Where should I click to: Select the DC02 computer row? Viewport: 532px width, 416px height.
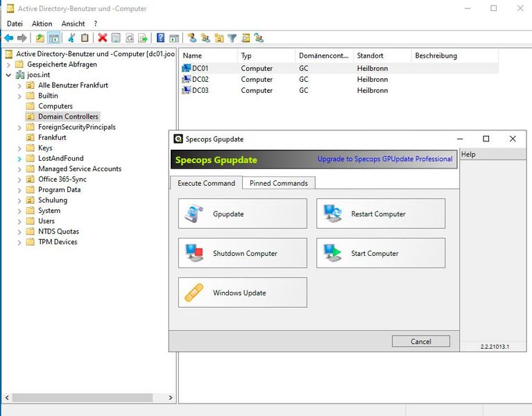point(340,79)
